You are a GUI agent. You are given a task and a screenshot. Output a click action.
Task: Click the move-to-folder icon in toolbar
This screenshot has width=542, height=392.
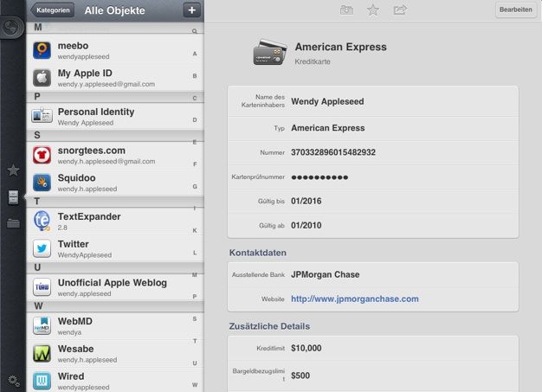tap(346, 10)
